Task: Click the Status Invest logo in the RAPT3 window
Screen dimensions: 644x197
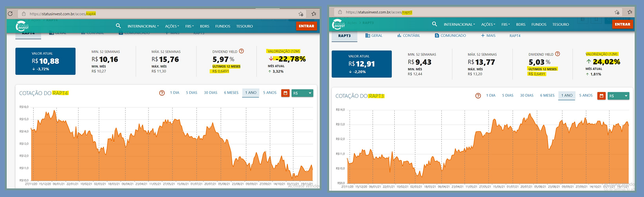Action: click(x=339, y=25)
